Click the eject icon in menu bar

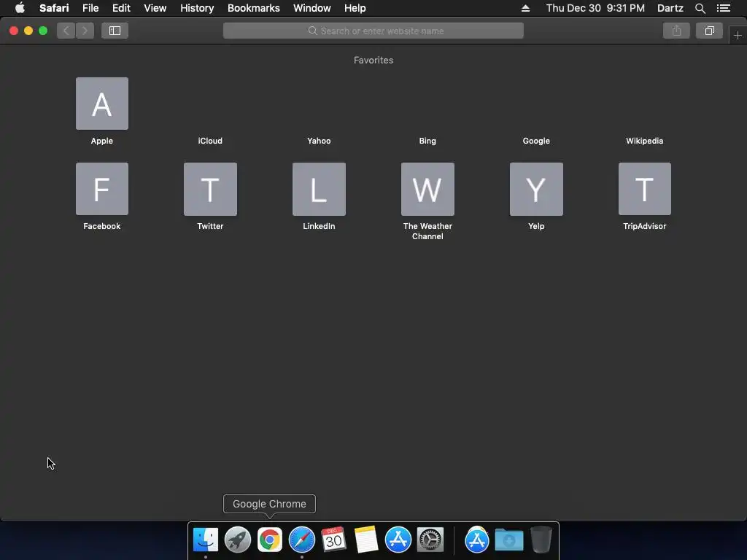[x=525, y=8]
